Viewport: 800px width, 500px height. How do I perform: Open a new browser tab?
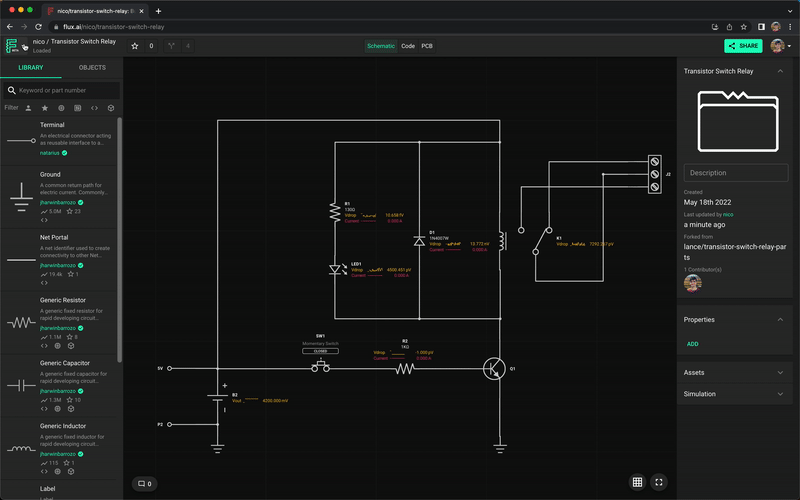(x=158, y=11)
